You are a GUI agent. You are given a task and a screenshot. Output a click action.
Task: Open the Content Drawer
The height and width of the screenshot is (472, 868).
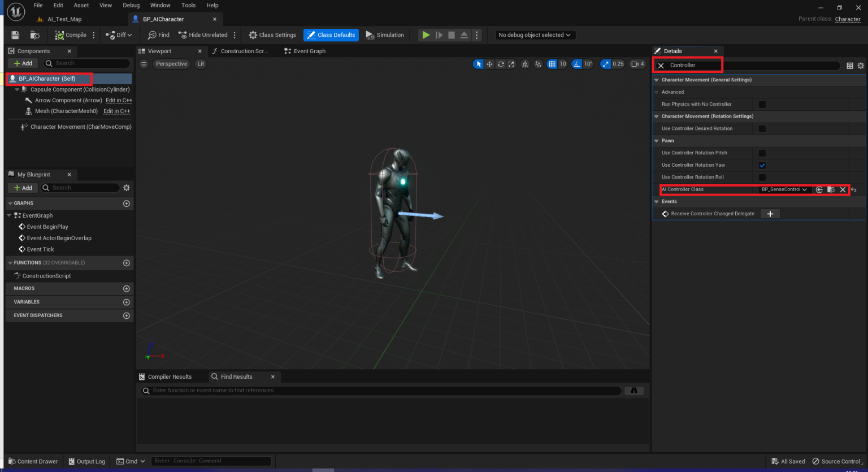(x=33, y=461)
